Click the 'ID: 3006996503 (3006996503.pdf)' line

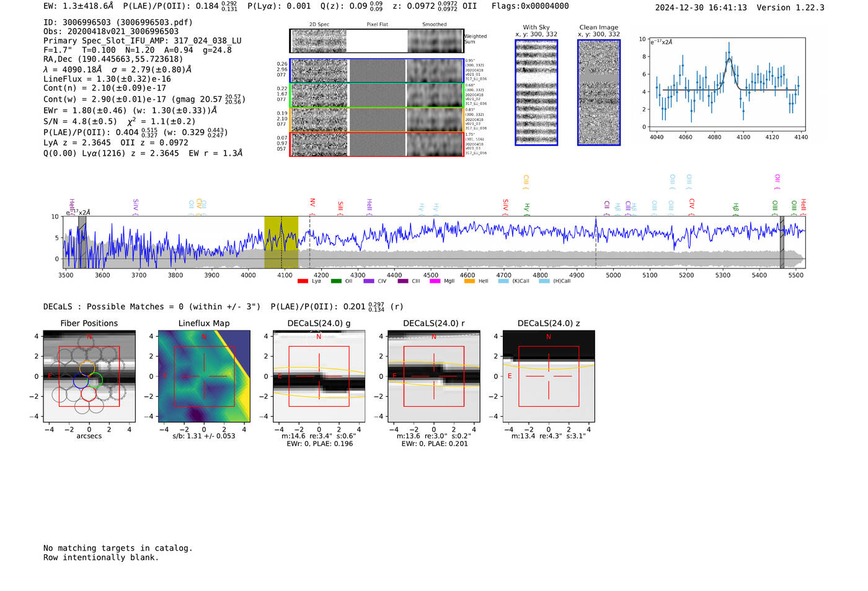(118, 22)
